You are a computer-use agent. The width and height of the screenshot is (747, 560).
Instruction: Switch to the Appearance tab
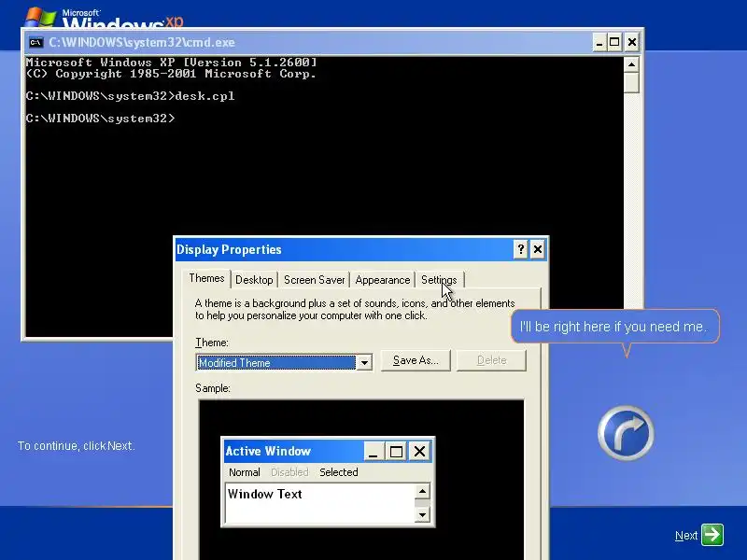click(383, 280)
